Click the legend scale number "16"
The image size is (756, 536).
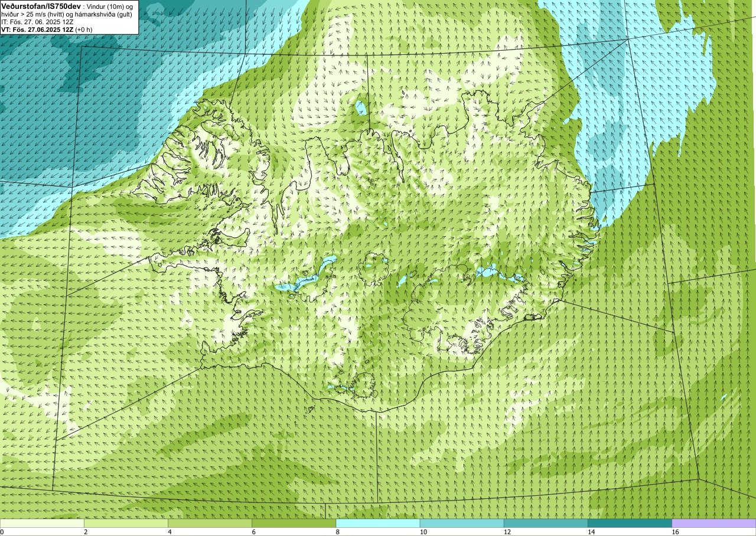click(675, 532)
